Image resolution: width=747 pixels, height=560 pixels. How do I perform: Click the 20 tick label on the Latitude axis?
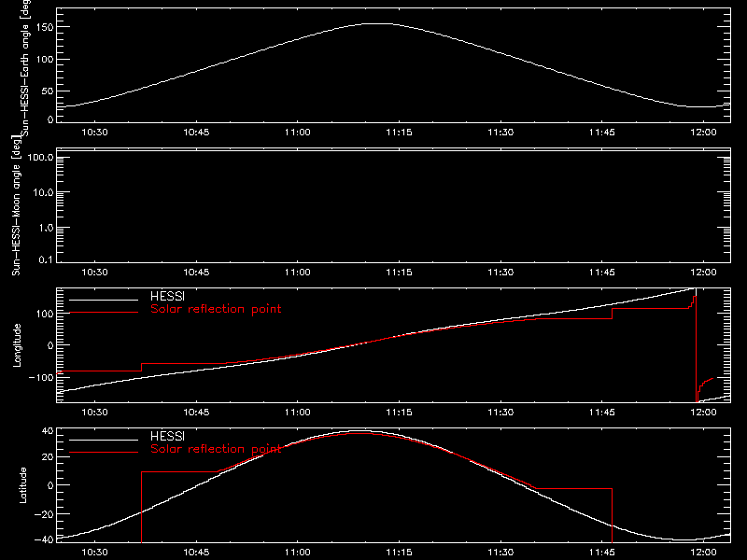coord(48,457)
